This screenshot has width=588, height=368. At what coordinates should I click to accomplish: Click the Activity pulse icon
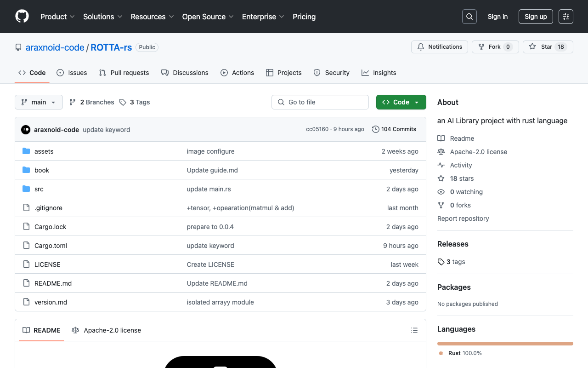(x=441, y=165)
